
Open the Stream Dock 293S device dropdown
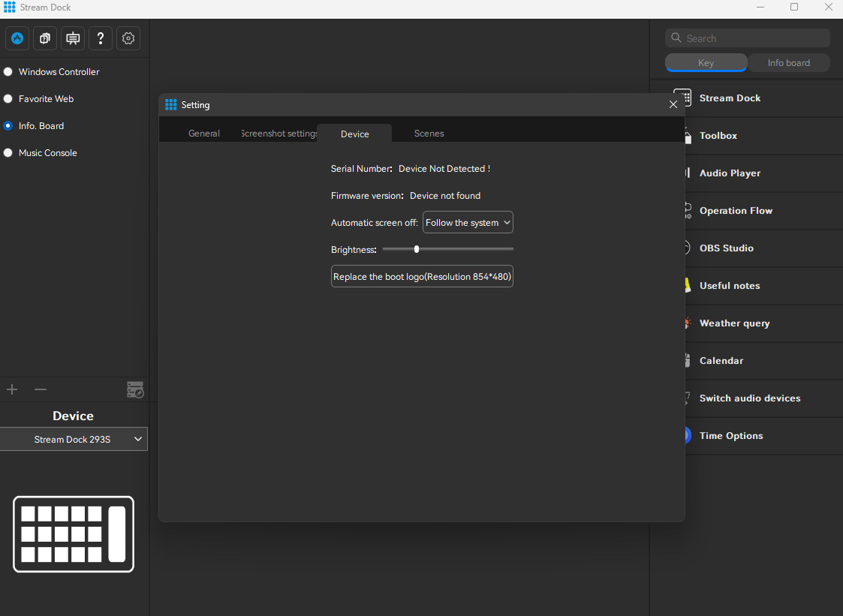point(74,439)
